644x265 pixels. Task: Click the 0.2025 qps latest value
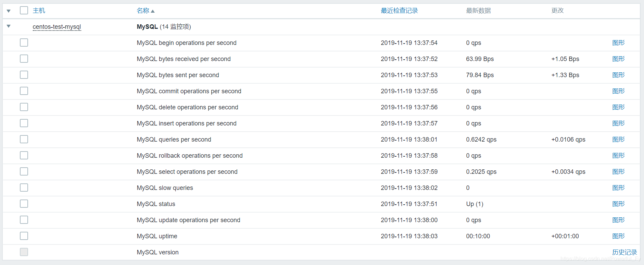481,172
